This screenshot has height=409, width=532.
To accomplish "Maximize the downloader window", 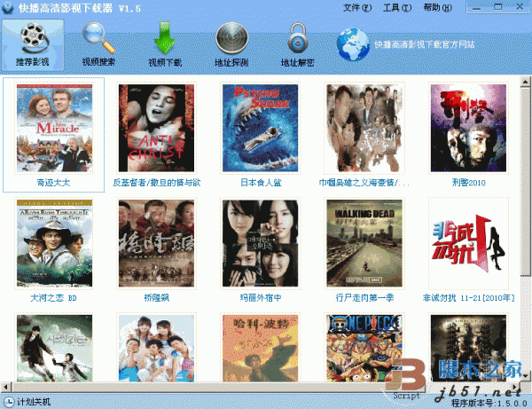I will 497,7.
